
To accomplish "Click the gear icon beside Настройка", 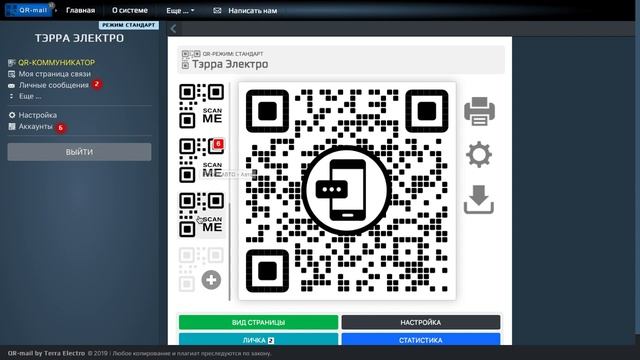I will [x=12, y=115].
